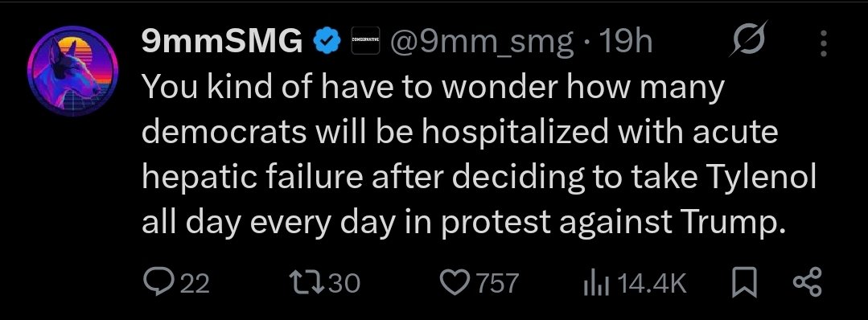Click the blue verified checkmark badge
Viewport: 868px width, 320px height.
click(327, 41)
